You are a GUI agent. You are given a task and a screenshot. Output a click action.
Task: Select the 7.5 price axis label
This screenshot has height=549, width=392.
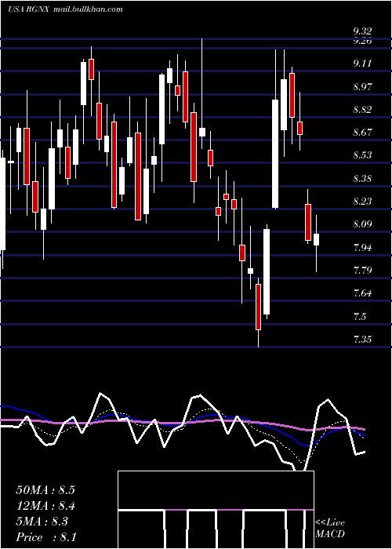[360, 317]
